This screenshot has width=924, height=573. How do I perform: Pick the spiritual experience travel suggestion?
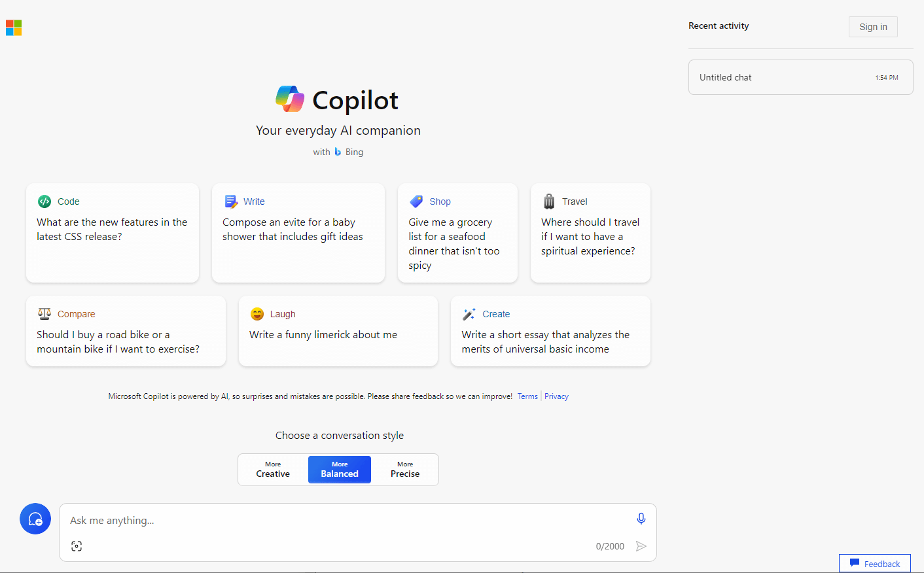pyautogui.click(x=590, y=233)
